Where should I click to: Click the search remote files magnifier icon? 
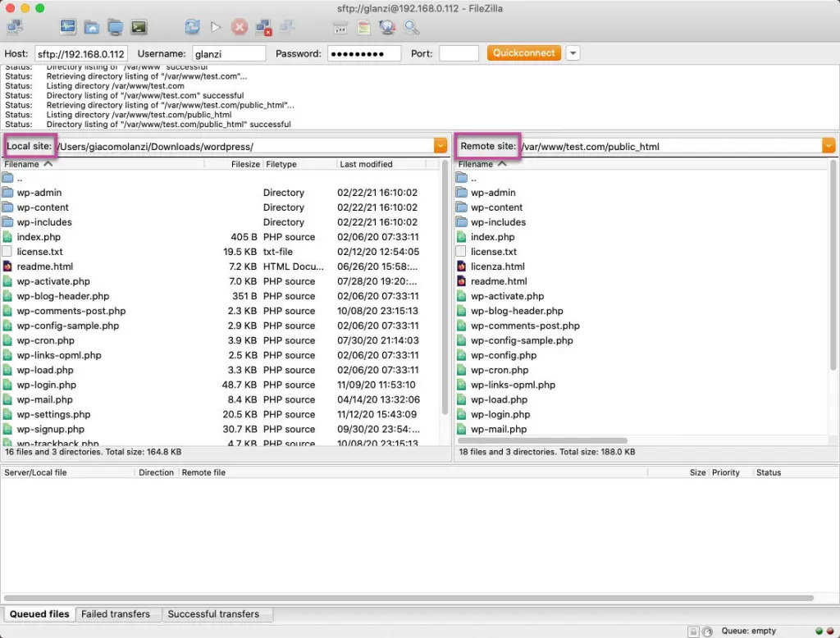[412, 27]
